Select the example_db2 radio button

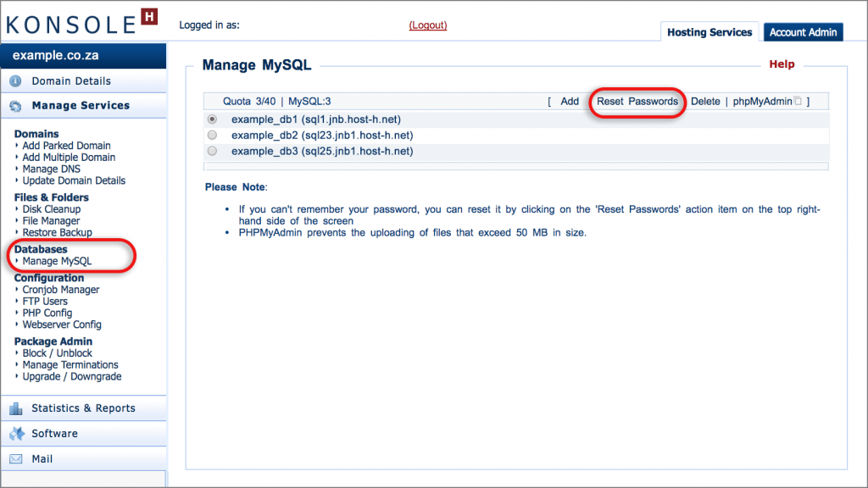(211, 135)
